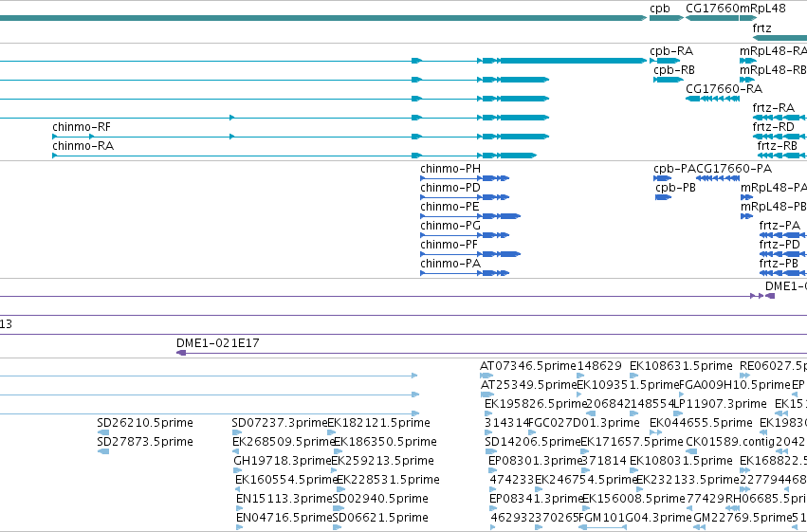
Task: Click the AT07346.5prime EST label
Action: 528,366
